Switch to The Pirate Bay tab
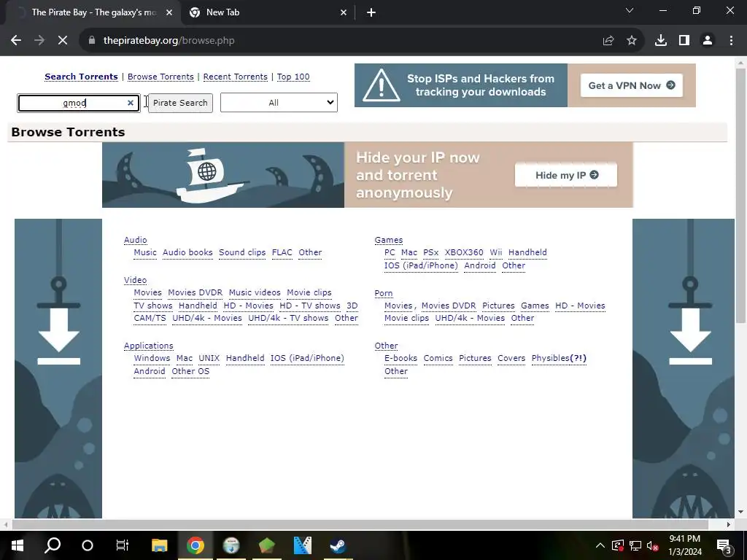Screen dimensions: 747x560 point(94,12)
